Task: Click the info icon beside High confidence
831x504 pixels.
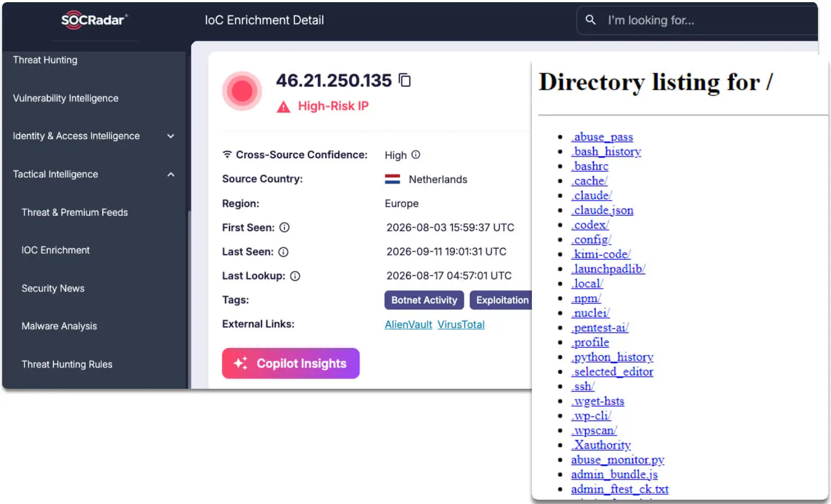Action: 415,155
